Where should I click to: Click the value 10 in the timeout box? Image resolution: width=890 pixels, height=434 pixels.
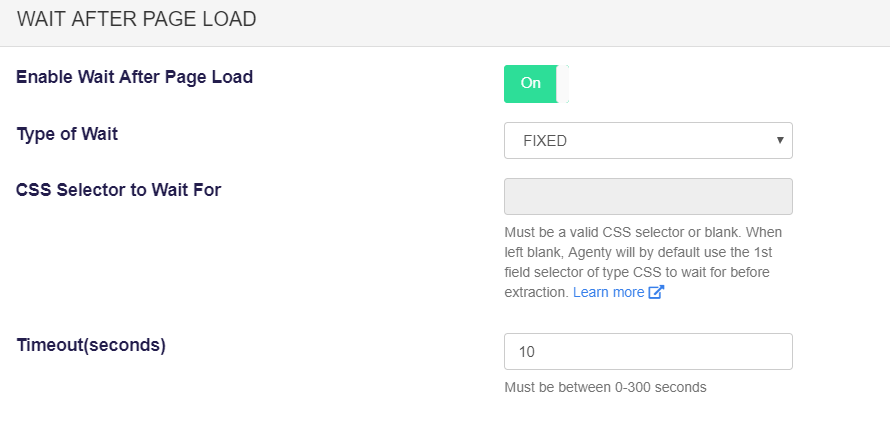click(527, 352)
